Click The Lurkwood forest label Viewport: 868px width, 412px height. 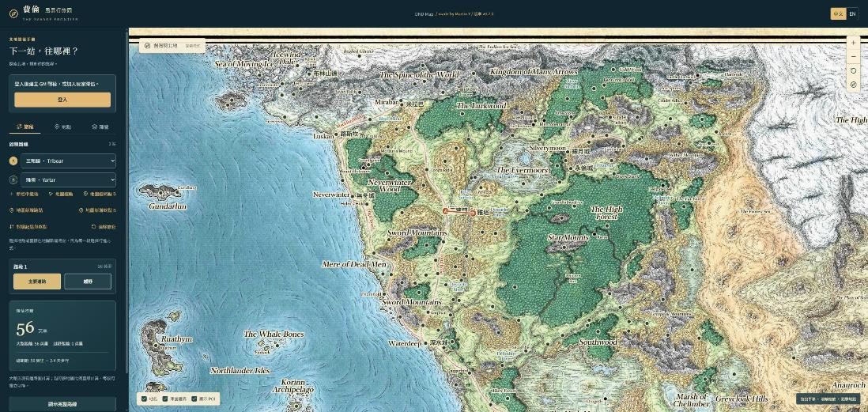[x=481, y=104]
